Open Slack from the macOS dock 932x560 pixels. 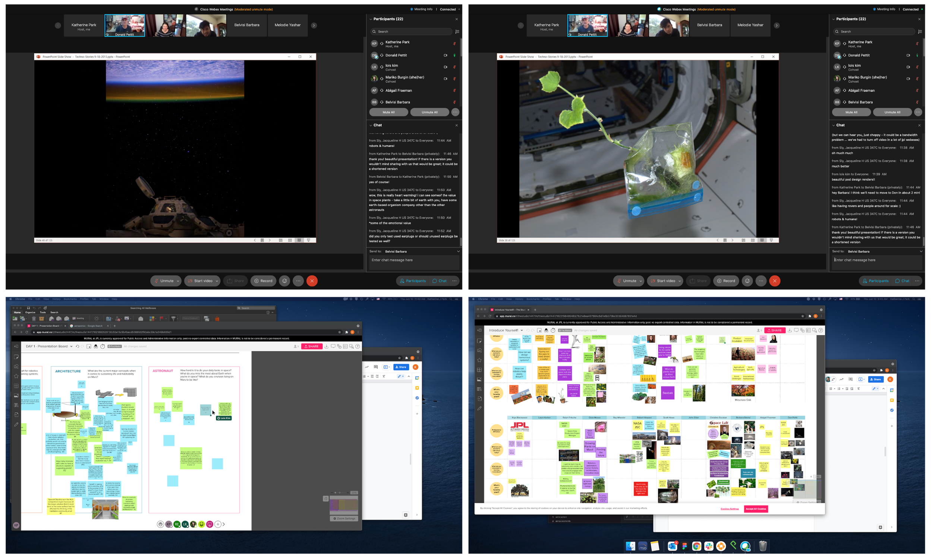pyautogui.click(x=709, y=546)
